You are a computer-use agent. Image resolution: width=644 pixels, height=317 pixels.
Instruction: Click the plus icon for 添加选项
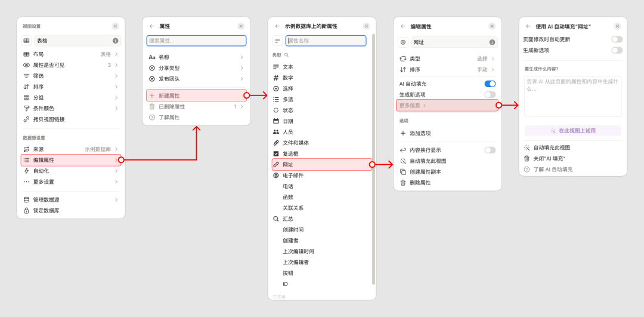click(403, 133)
